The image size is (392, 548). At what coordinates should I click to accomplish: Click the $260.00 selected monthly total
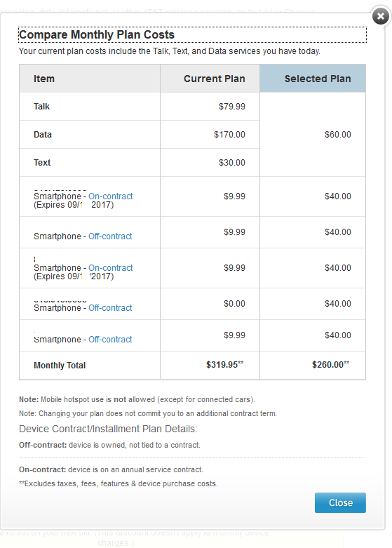click(x=330, y=365)
